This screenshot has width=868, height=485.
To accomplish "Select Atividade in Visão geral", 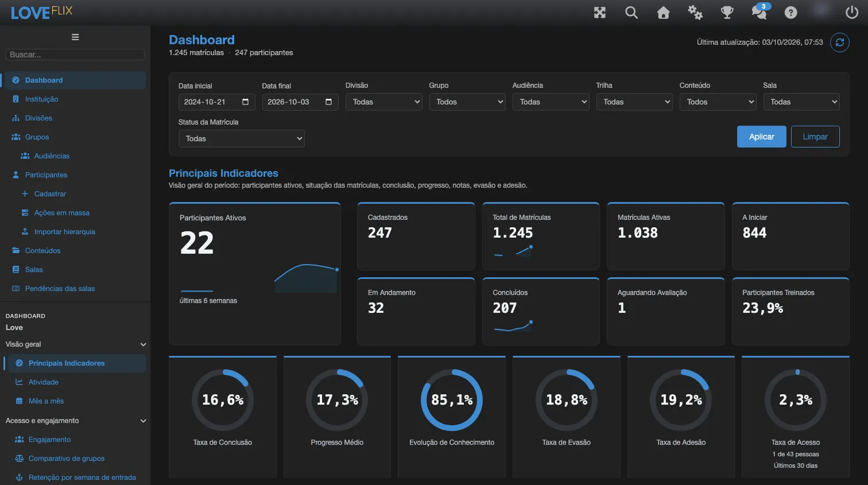I will tap(76, 382).
